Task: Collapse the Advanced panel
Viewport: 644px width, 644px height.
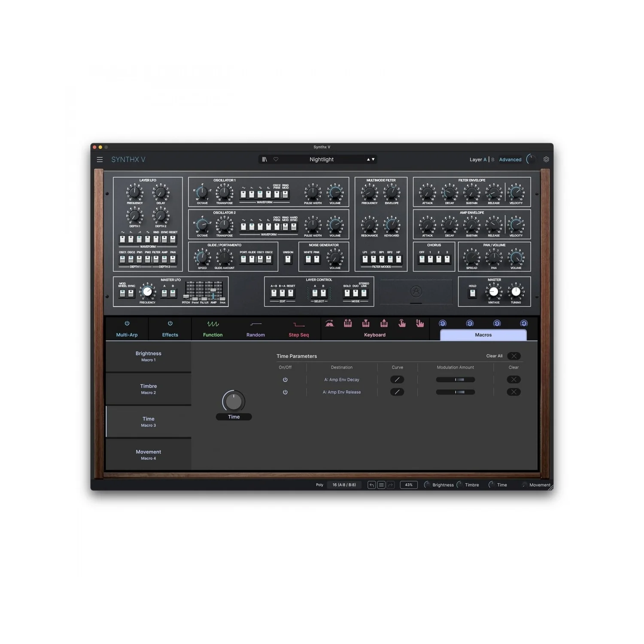Action: pyautogui.click(x=510, y=159)
